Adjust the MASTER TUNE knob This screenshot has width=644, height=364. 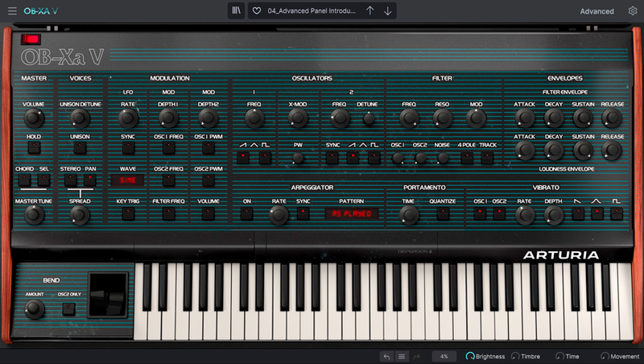point(34,214)
